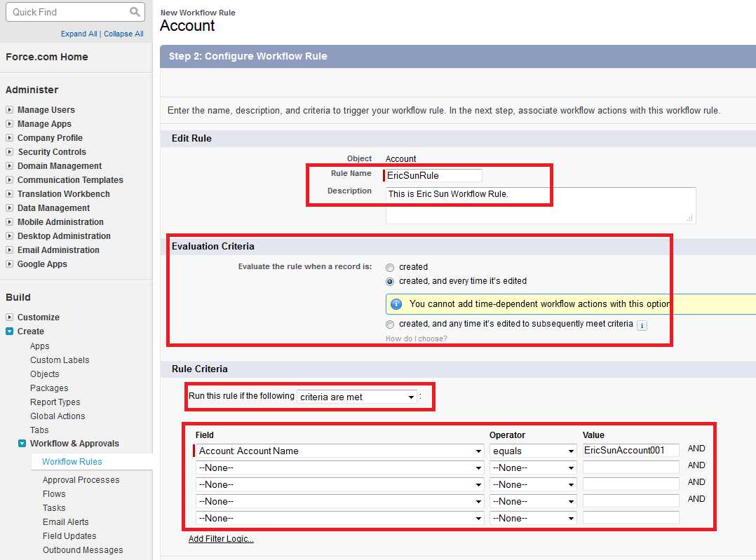Open Outbound Messages in sidebar
756x560 pixels.
pos(83,550)
